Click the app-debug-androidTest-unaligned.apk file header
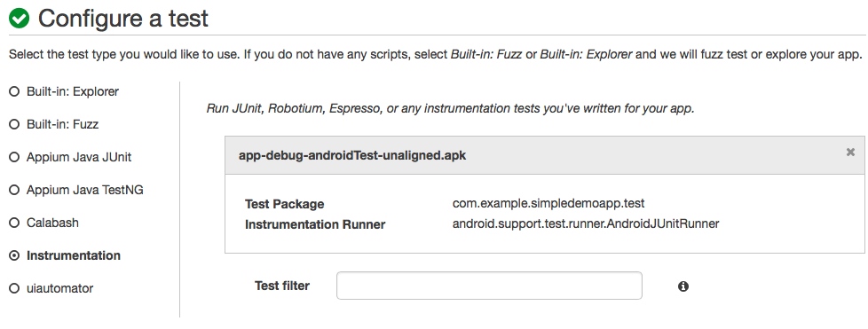Viewport: 868px width, 329px height. pos(352,156)
